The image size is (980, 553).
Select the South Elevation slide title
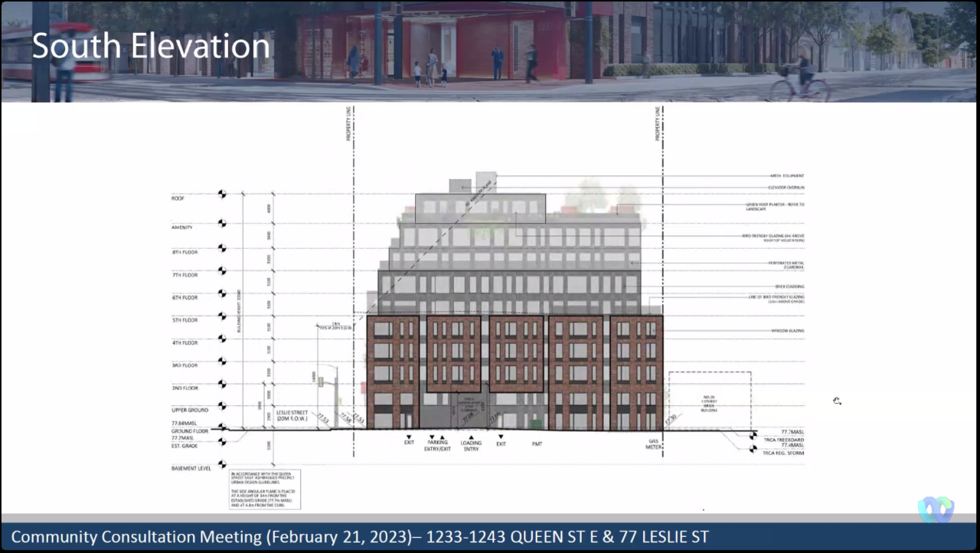coord(151,47)
